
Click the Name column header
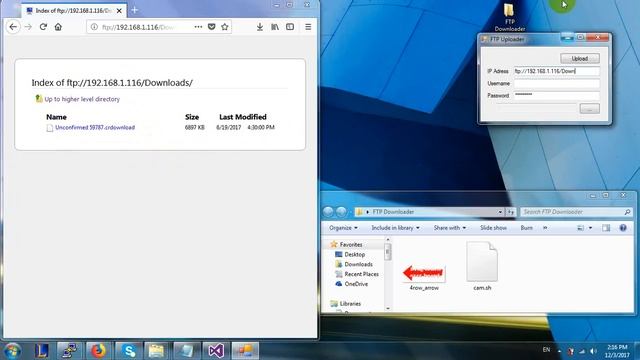pyautogui.click(x=56, y=117)
